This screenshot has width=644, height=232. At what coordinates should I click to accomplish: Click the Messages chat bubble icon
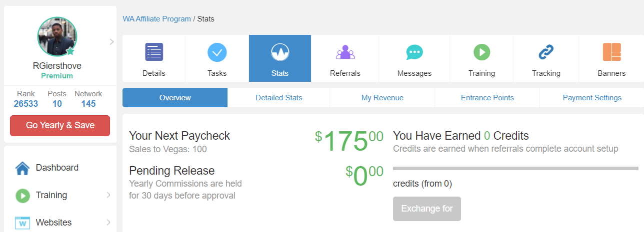point(414,52)
